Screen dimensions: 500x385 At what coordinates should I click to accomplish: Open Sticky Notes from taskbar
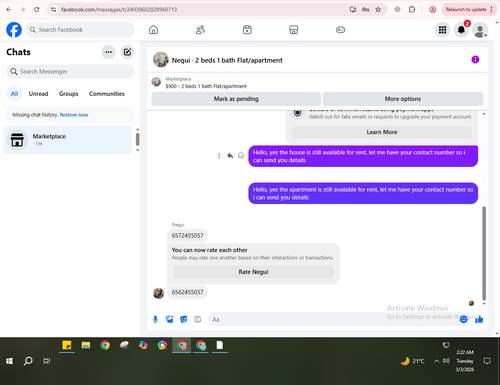(x=67, y=345)
